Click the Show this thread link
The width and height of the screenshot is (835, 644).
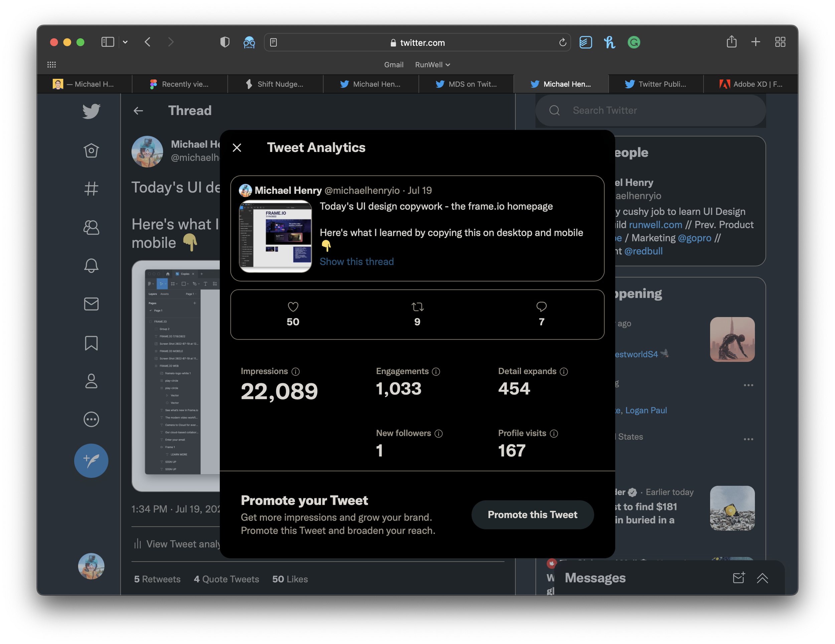coord(356,262)
